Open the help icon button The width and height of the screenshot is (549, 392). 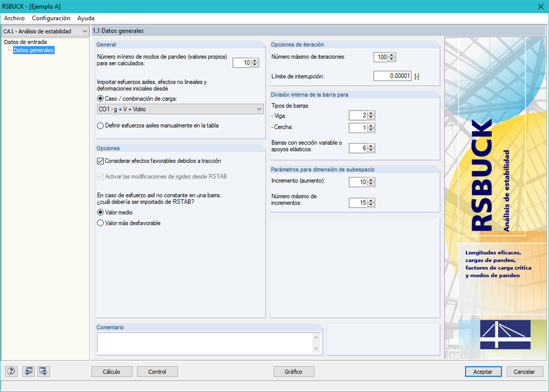11,371
